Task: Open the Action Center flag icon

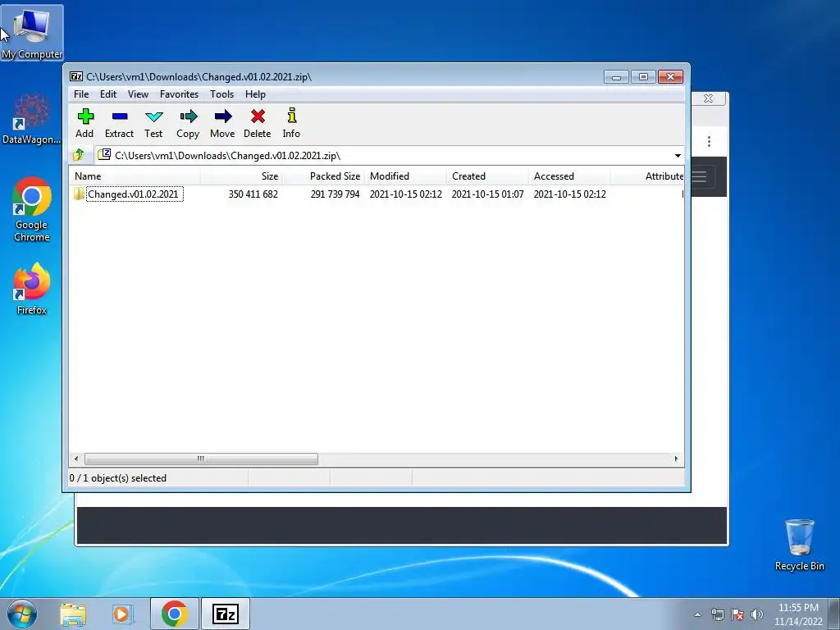Action: click(x=737, y=614)
